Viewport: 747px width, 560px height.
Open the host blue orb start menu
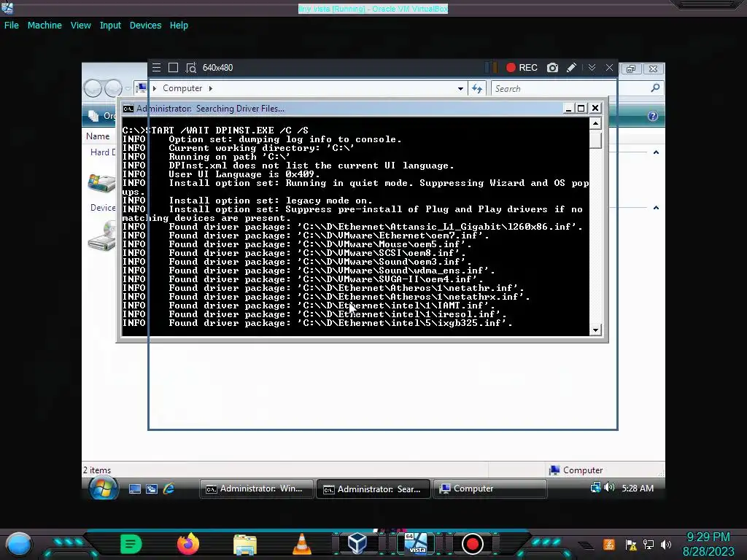[x=19, y=544]
